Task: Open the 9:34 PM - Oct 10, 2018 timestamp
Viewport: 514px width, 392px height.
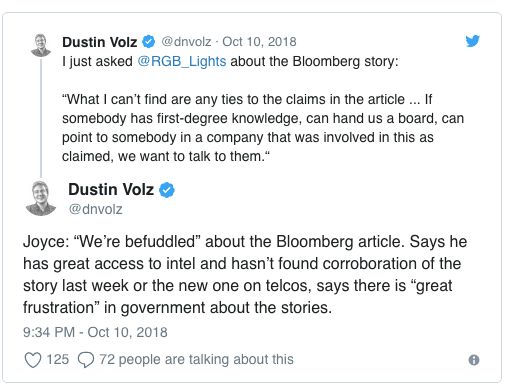Action: pos(95,332)
